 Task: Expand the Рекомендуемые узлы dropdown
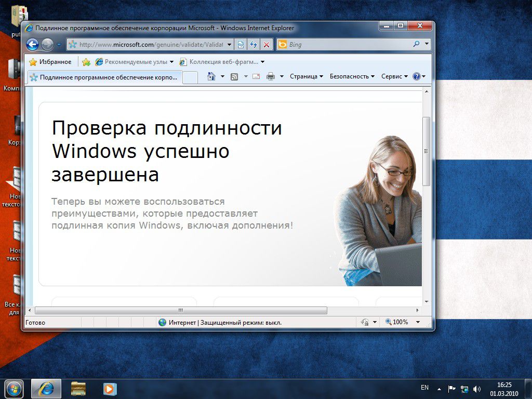[172, 62]
